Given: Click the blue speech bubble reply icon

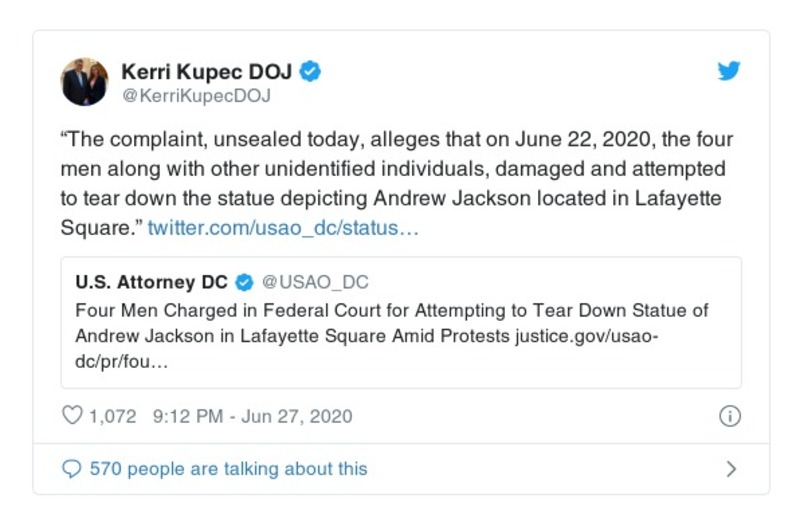Looking at the screenshot, I should [x=72, y=468].
